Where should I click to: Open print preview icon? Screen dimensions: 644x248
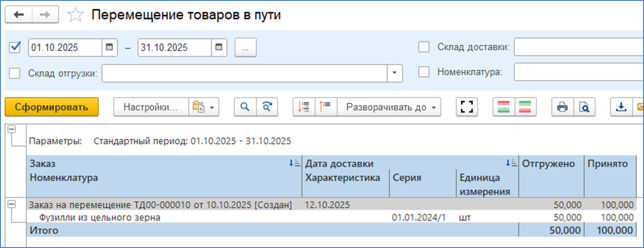584,107
